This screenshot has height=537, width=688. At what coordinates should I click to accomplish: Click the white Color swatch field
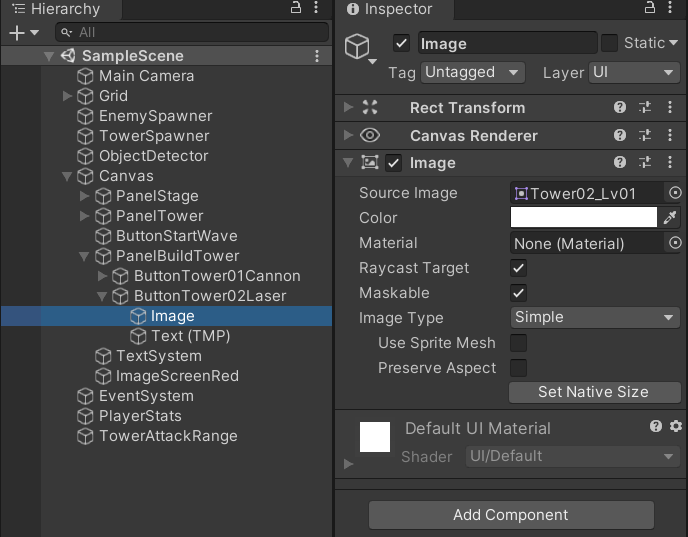pos(583,218)
